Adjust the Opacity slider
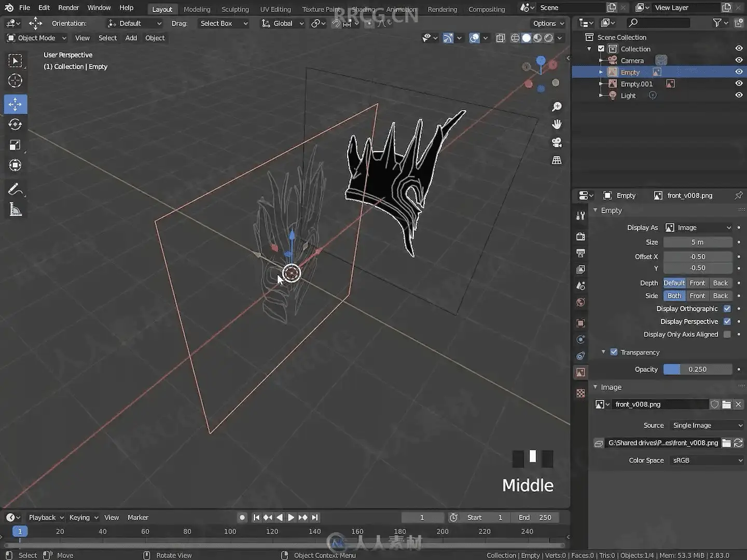Viewport: 747px width, 560px height. (698, 370)
